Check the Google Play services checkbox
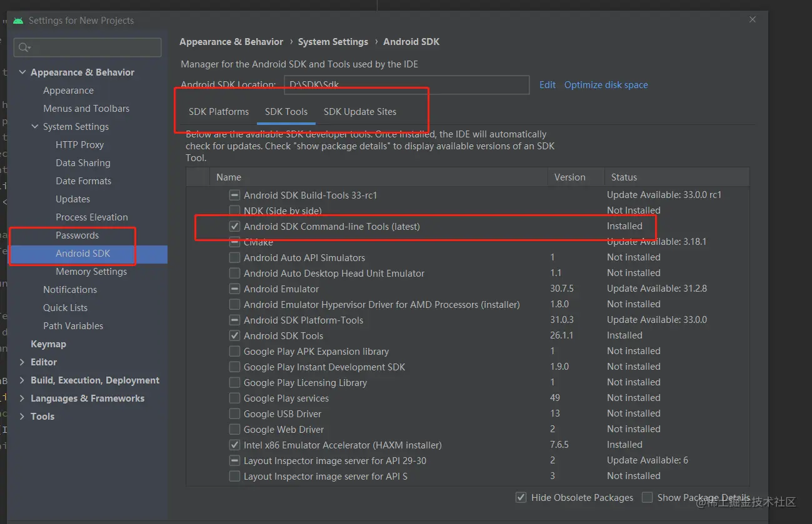The height and width of the screenshot is (524, 812). (x=234, y=398)
